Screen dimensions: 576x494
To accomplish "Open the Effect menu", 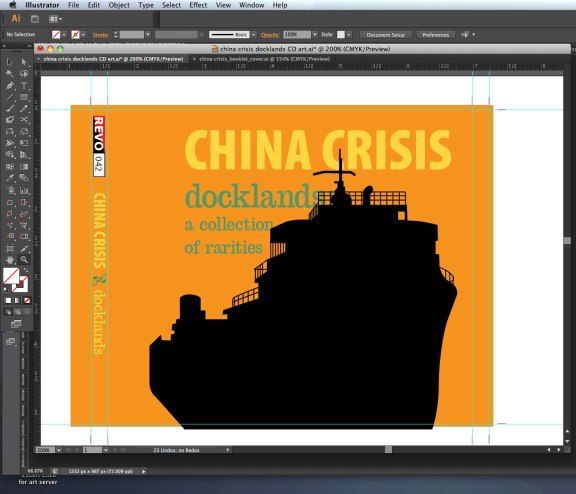I will pos(198,5).
